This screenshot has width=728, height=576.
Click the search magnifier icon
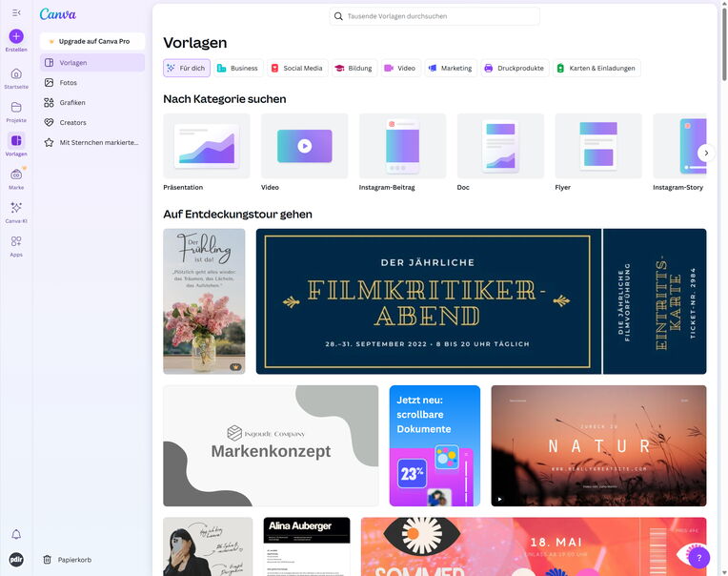[338, 16]
